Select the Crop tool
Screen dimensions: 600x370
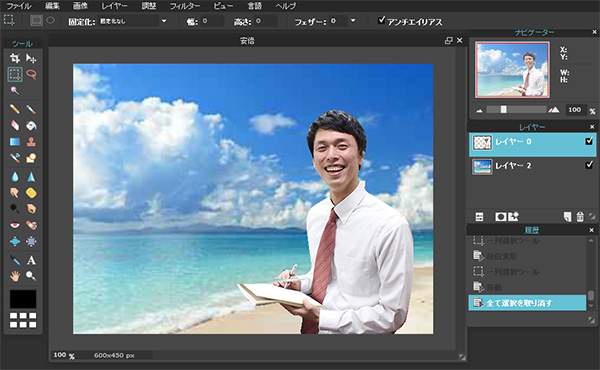click(x=15, y=58)
